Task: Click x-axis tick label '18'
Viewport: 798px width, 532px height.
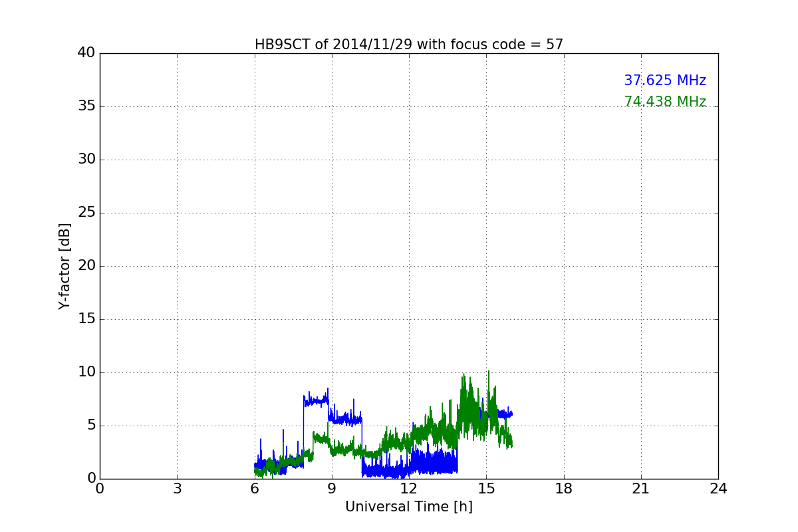Action: [564, 489]
